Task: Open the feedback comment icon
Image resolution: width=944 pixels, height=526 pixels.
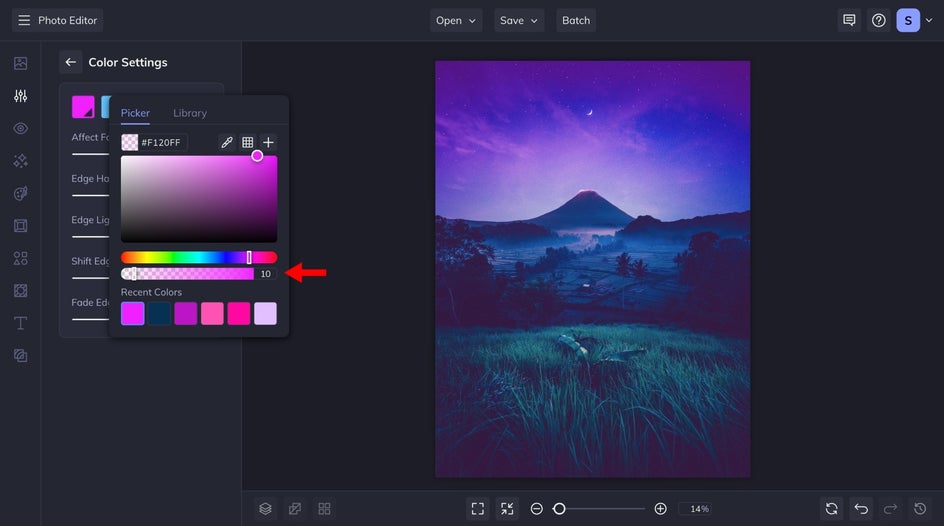Action: 849,20
